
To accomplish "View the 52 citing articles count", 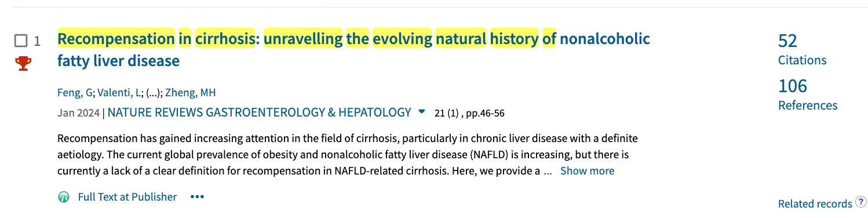I will [787, 41].
